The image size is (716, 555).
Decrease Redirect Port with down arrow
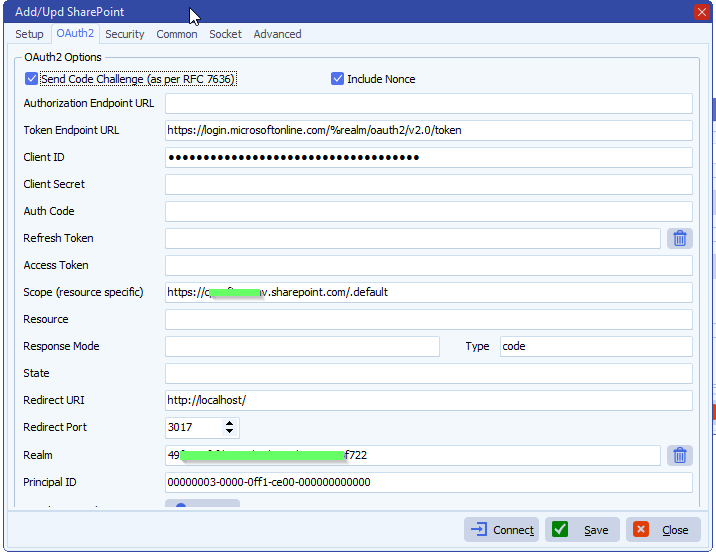pos(229,431)
